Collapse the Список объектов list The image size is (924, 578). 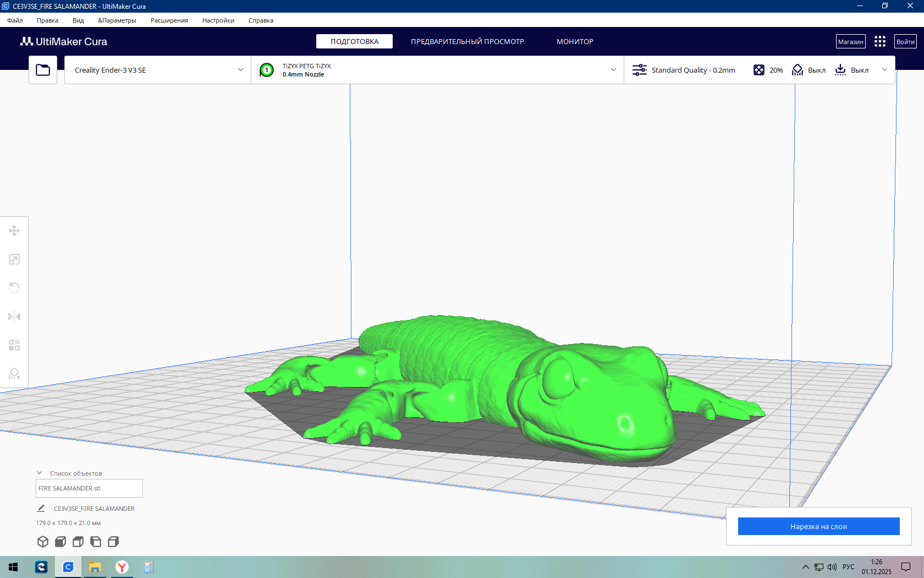click(39, 473)
